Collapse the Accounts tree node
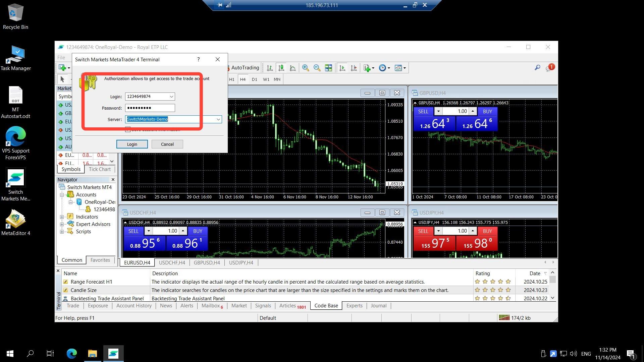Viewport: 644px width, 362px height. coord(62,195)
